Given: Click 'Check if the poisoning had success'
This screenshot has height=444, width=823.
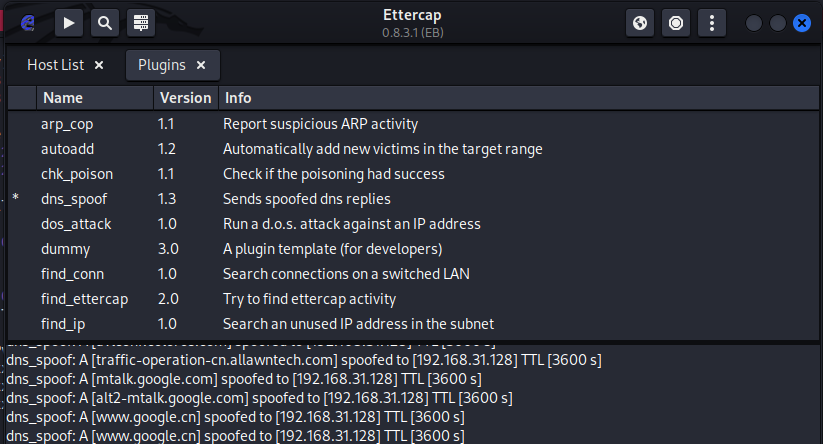Looking at the screenshot, I should [x=333, y=174].
